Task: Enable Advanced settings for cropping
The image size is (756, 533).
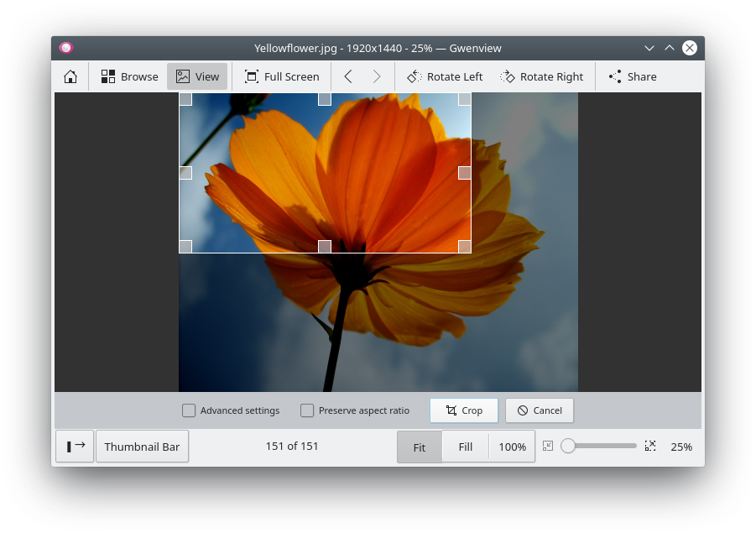Action: tap(189, 410)
